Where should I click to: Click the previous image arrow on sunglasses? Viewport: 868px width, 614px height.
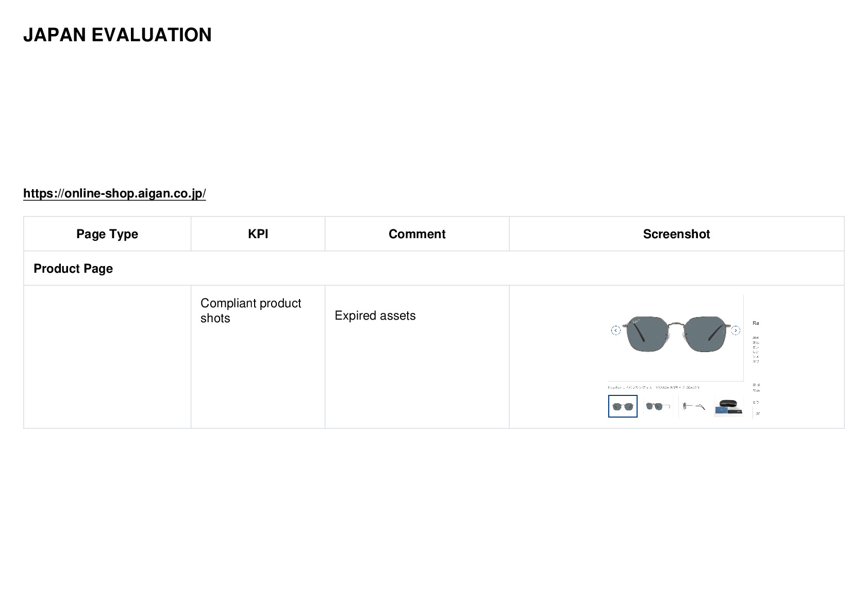[616, 330]
